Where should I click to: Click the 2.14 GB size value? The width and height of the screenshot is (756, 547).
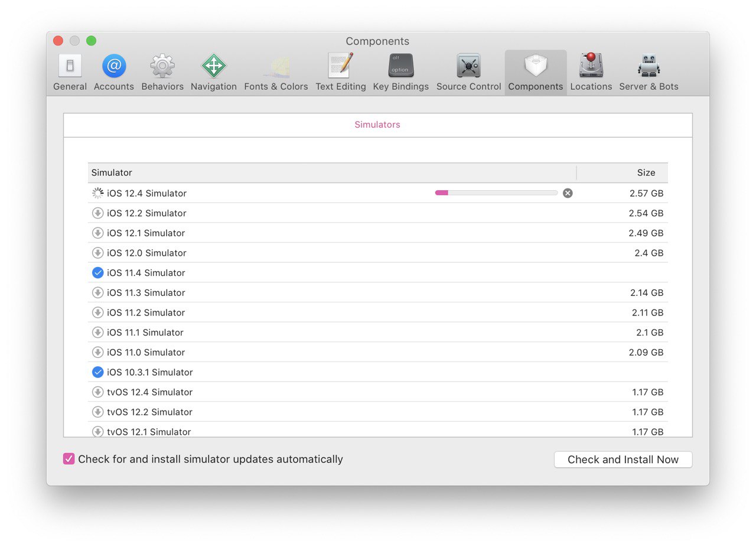(x=647, y=292)
